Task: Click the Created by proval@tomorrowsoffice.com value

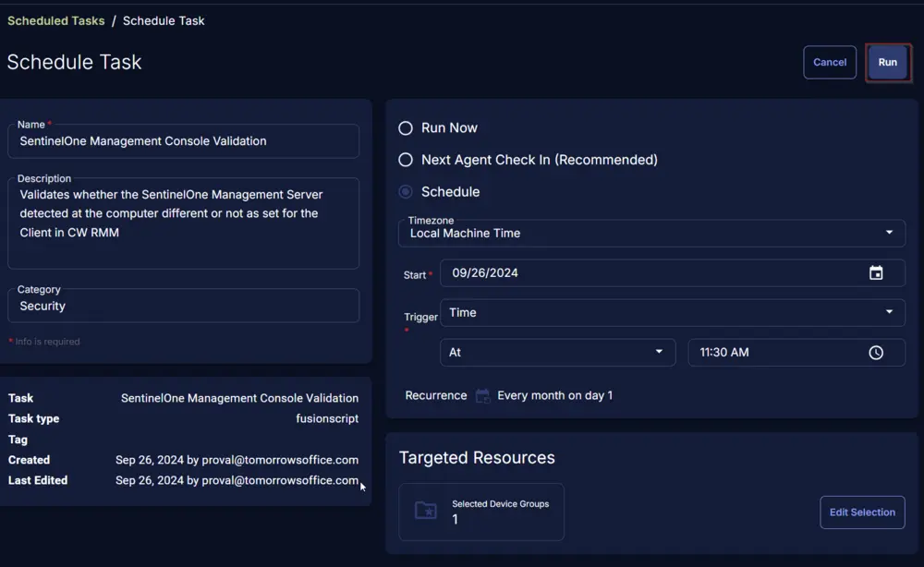Action: click(237, 460)
